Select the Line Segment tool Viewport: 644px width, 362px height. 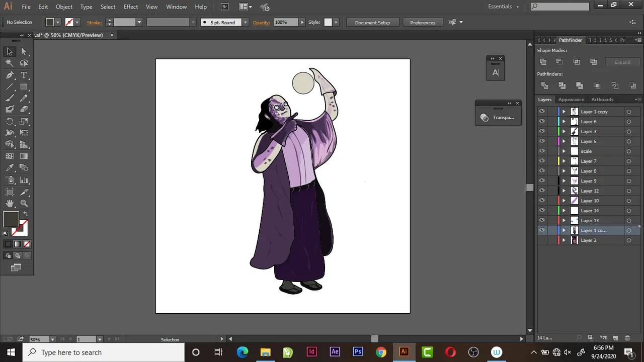click(10, 86)
